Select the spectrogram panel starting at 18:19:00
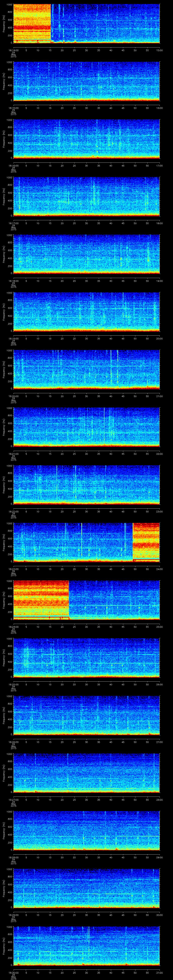This screenshot has height=980, width=173. (x=86, y=312)
